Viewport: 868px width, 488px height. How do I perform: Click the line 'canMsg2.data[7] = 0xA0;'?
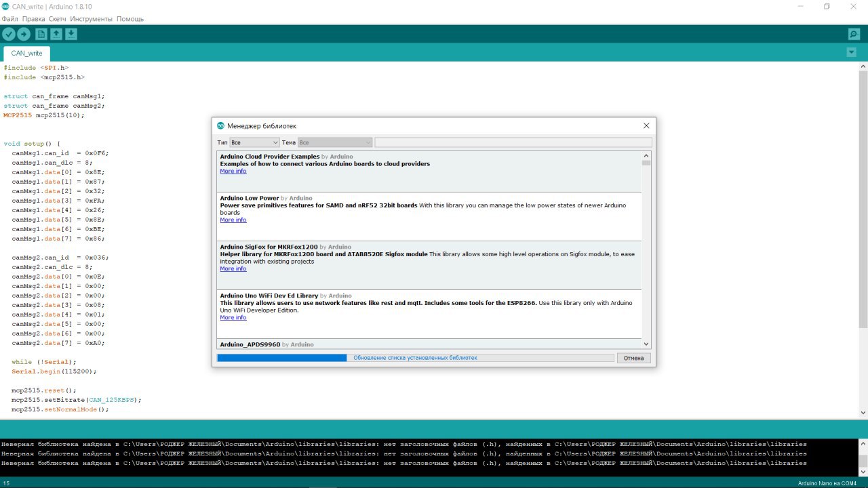(58, 343)
